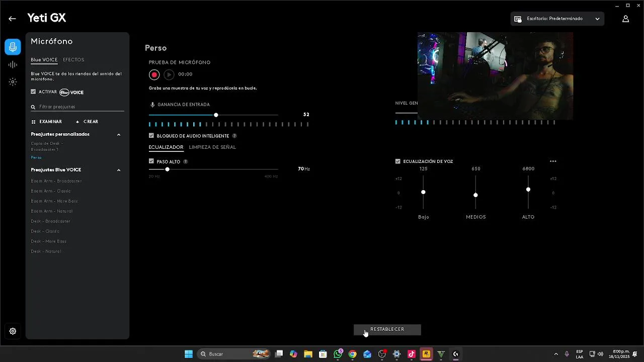Image resolution: width=644 pixels, height=362 pixels.
Task: Click the Alto 6800 EQ slider handle
Action: [528, 190]
